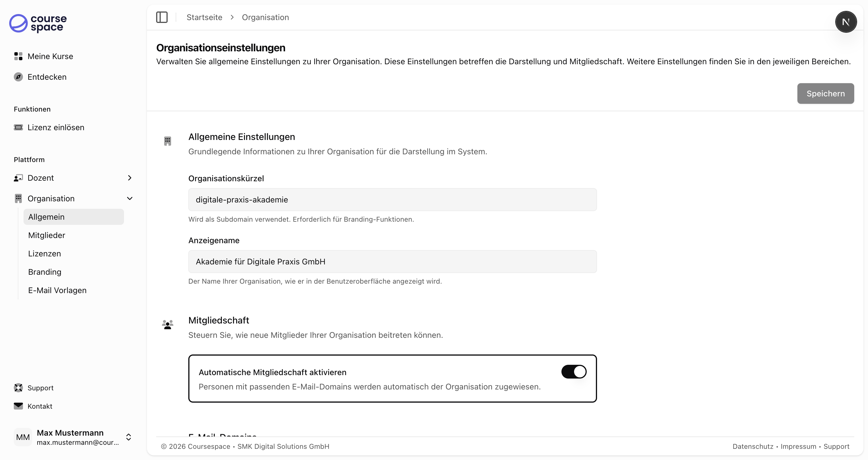Open the Datenschutz link in the footer
Screen dimensions: 868x460
click(x=753, y=446)
